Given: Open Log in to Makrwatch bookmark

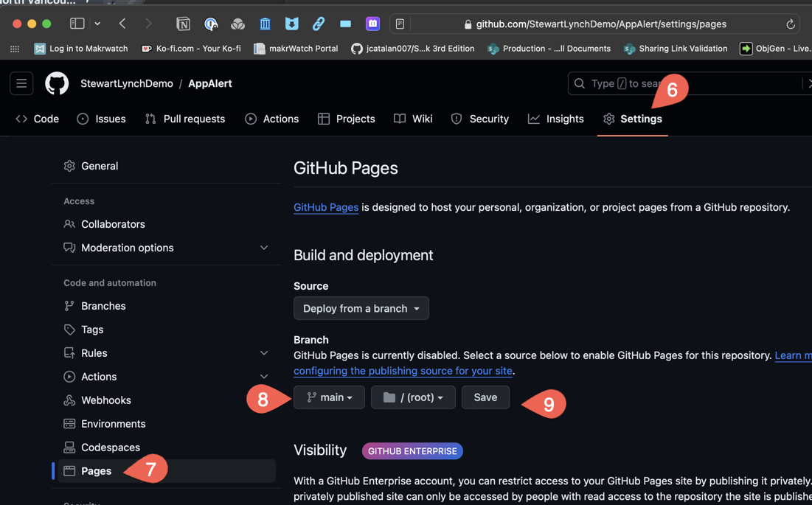Looking at the screenshot, I should (81, 49).
